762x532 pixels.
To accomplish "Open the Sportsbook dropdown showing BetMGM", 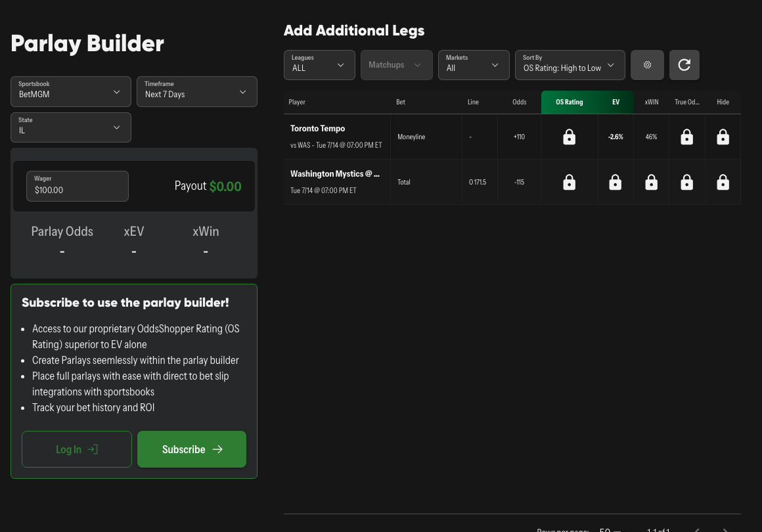I will pos(71,91).
